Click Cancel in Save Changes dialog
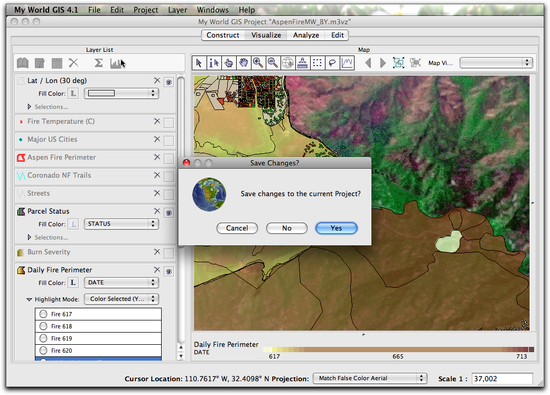The height and width of the screenshot is (395, 550). (x=237, y=228)
